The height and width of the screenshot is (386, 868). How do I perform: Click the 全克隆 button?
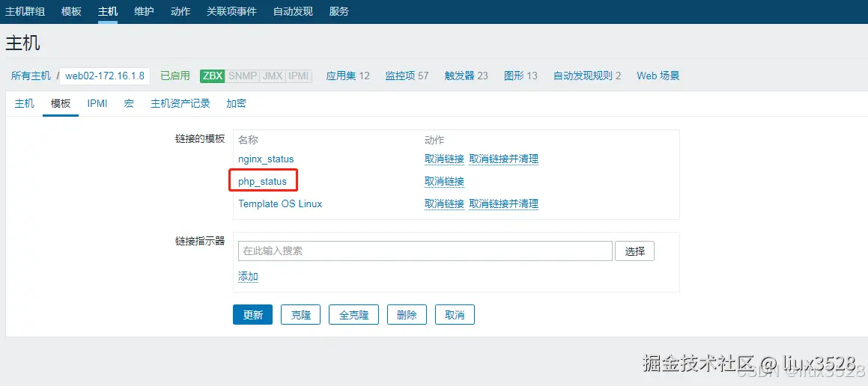tap(353, 315)
